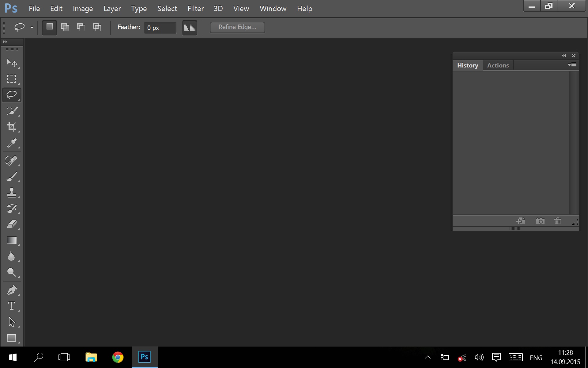The width and height of the screenshot is (588, 368).
Task: Click the Refine Edge button
Action: 237,27
